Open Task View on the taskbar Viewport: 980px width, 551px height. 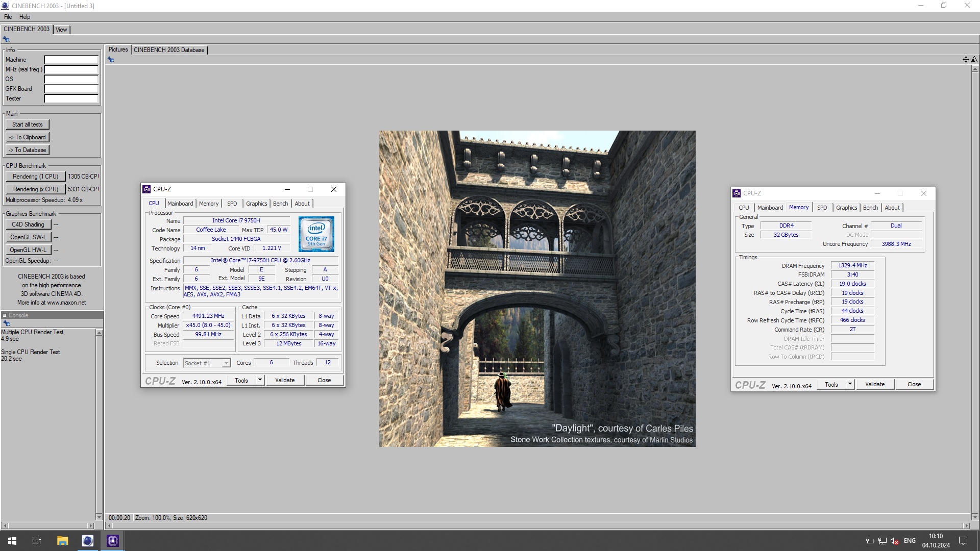37,541
